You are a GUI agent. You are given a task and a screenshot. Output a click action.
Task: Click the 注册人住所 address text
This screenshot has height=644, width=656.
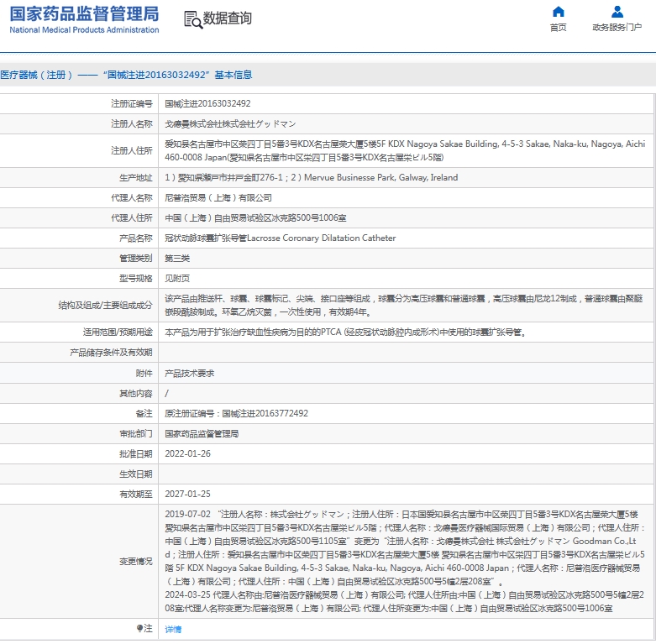405,150
